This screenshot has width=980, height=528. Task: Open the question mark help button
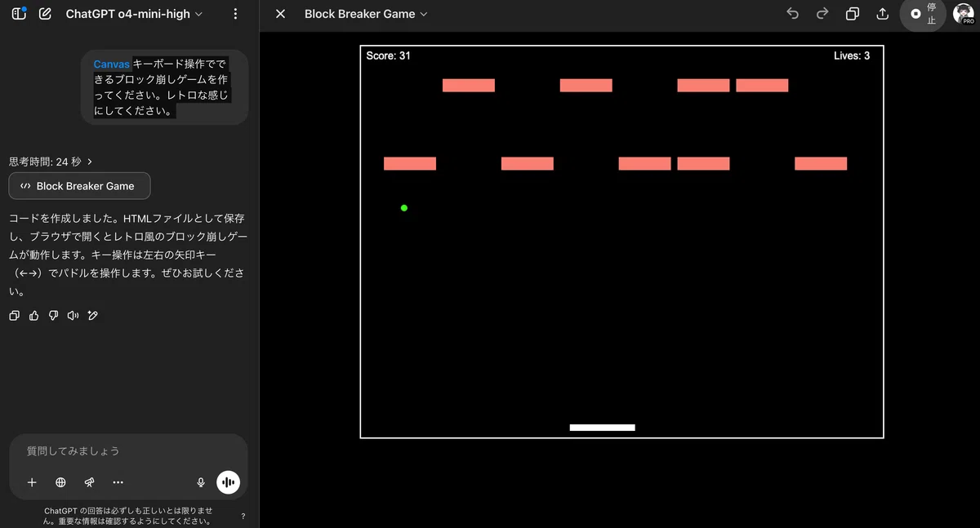[243, 517]
